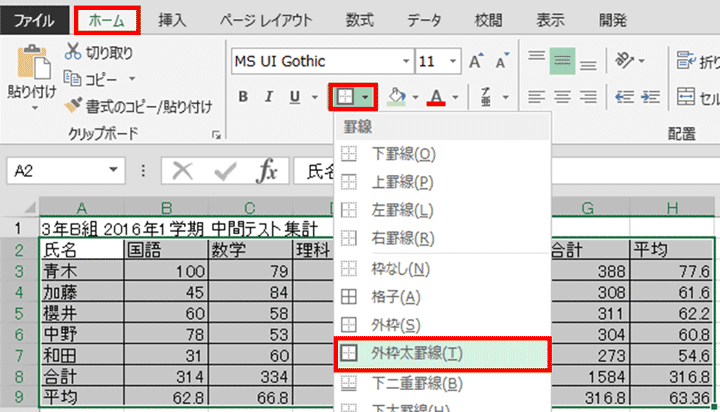This screenshot has height=412, width=720.
Task: Open the Copy dropdown arrow
Action: click(x=132, y=79)
